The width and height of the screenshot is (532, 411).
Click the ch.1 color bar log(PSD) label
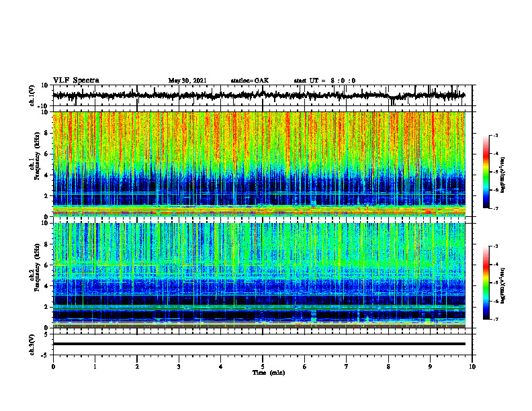[x=503, y=175]
